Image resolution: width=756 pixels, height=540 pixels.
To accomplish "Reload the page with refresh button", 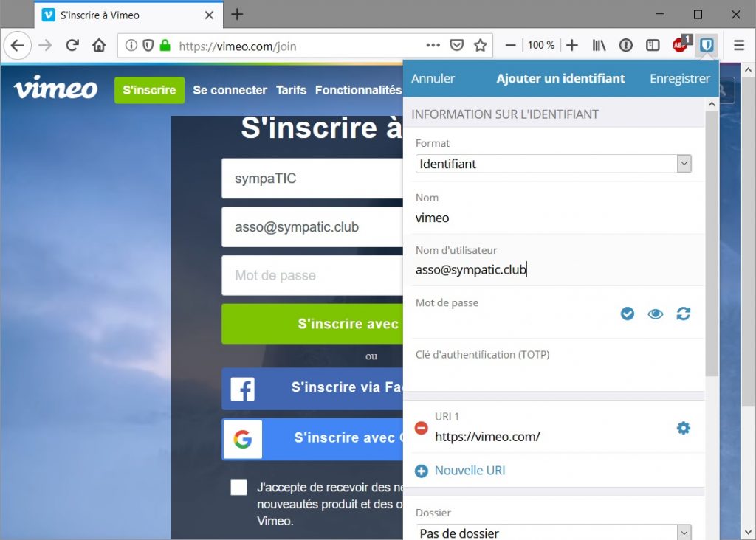I will 72,46.
